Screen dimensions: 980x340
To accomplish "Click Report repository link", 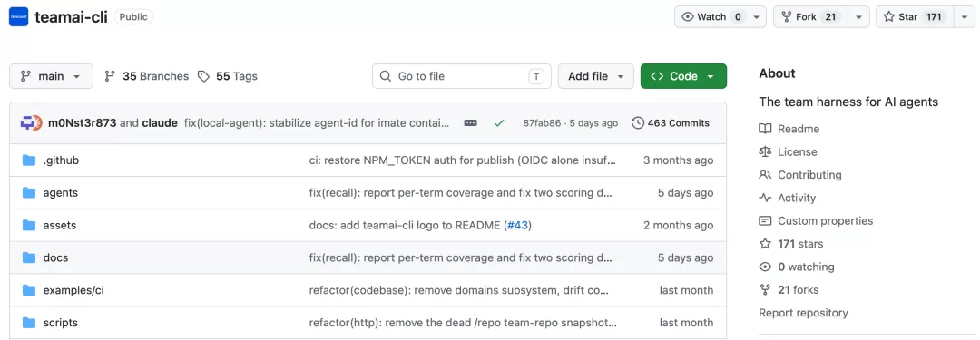I will click(x=803, y=313).
